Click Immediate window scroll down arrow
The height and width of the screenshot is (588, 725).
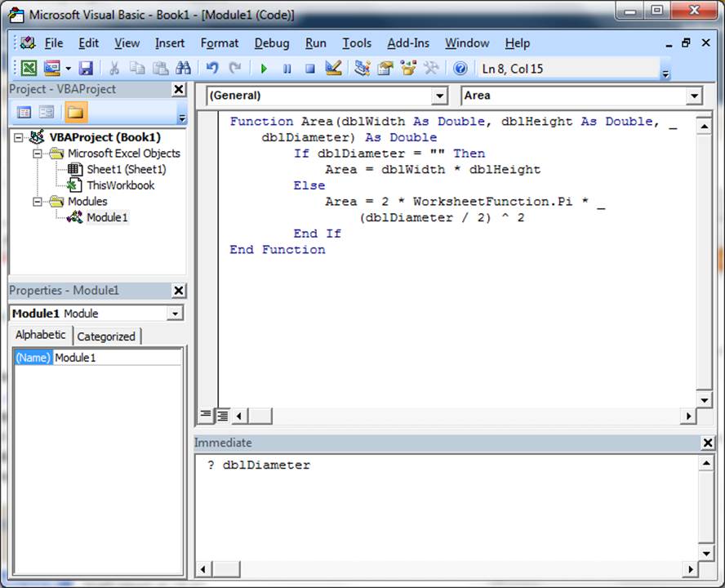(706, 554)
